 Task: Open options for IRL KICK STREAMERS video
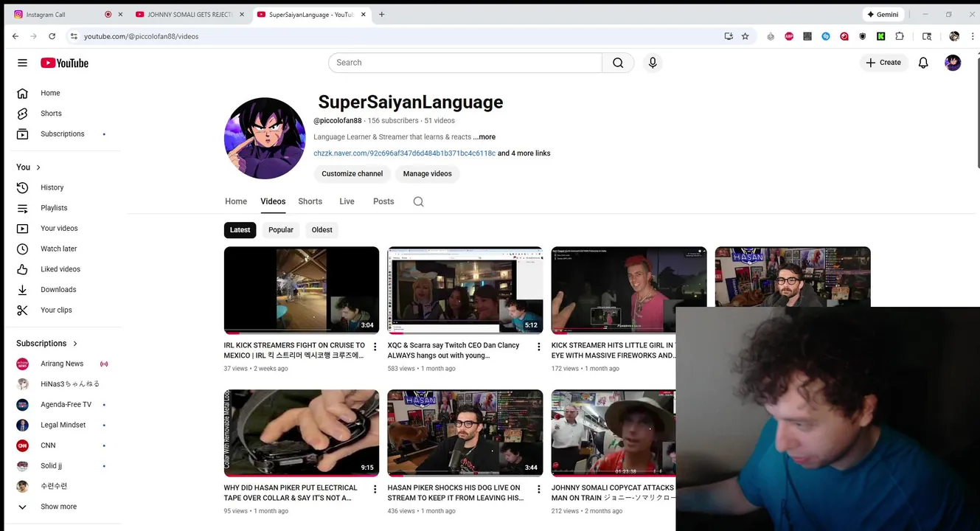[375, 347]
